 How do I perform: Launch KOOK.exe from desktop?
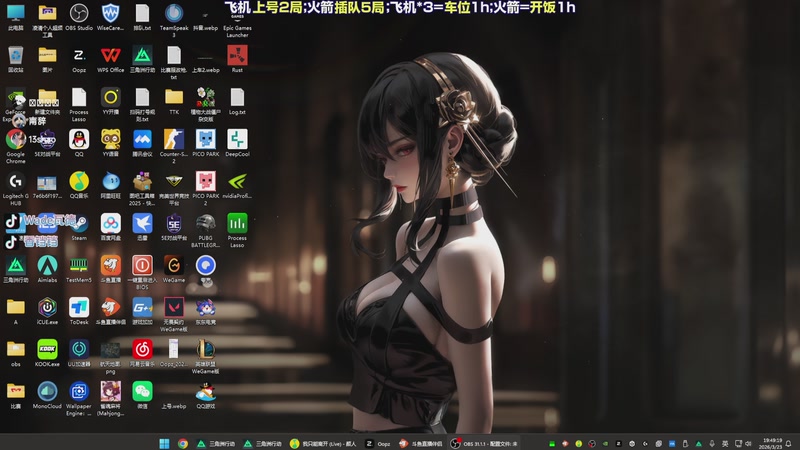pos(47,353)
